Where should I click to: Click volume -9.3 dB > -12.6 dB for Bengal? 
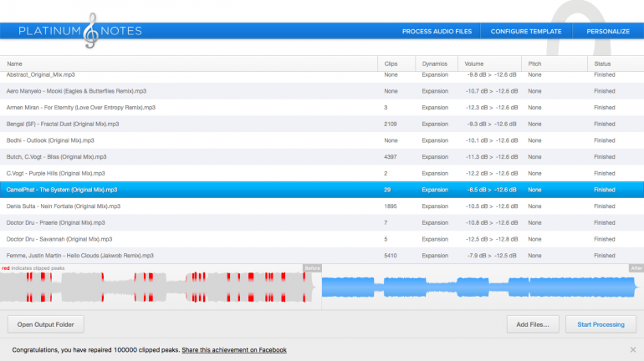(492, 124)
